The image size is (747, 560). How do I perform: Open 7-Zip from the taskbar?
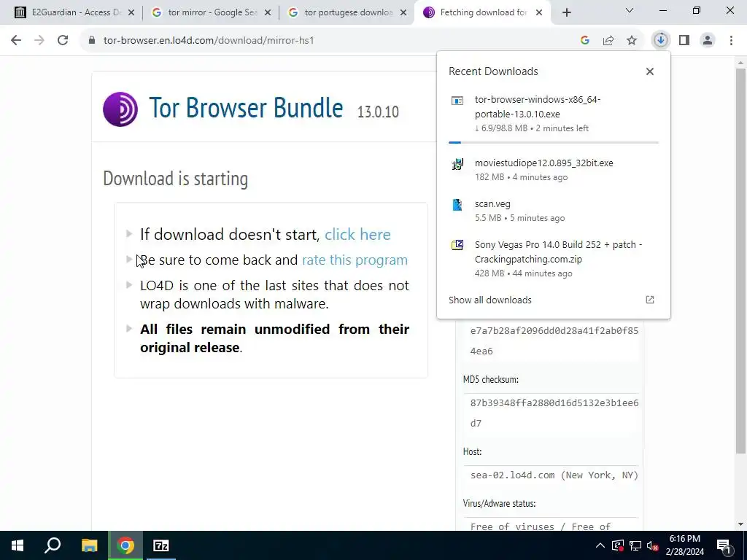[x=160, y=545]
